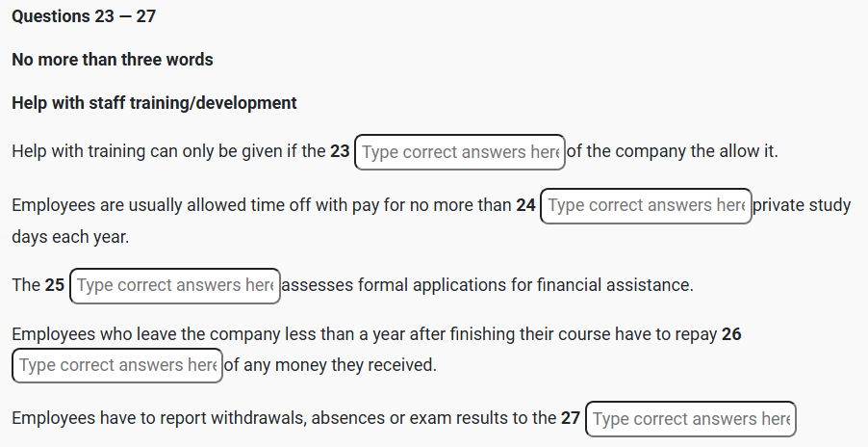The image size is (868, 447).
Task: Activate the answer input for question 27
Action: (690, 419)
